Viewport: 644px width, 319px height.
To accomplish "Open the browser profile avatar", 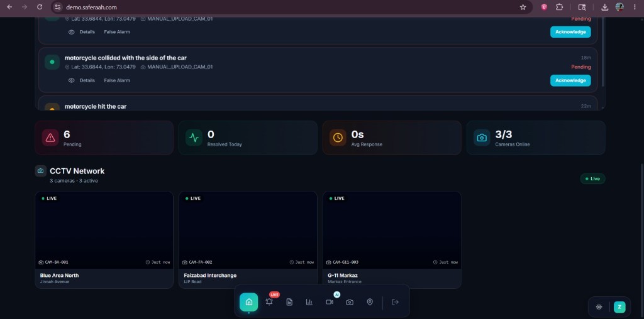I will [x=619, y=7].
